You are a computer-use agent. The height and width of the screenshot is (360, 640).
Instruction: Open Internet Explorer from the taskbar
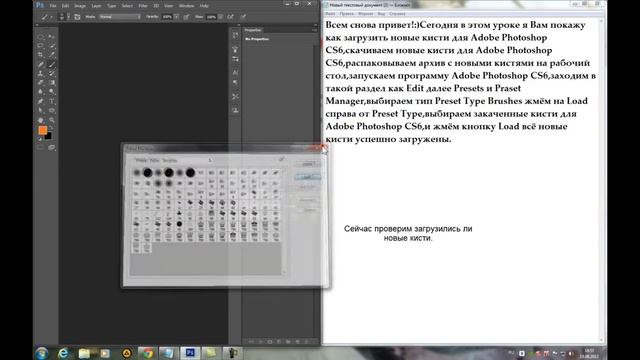[x=63, y=353]
